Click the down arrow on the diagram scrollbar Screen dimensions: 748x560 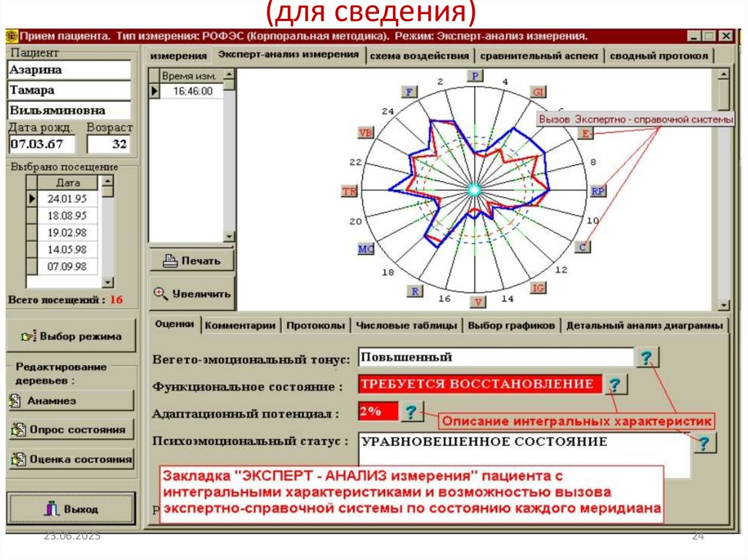click(725, 304)
